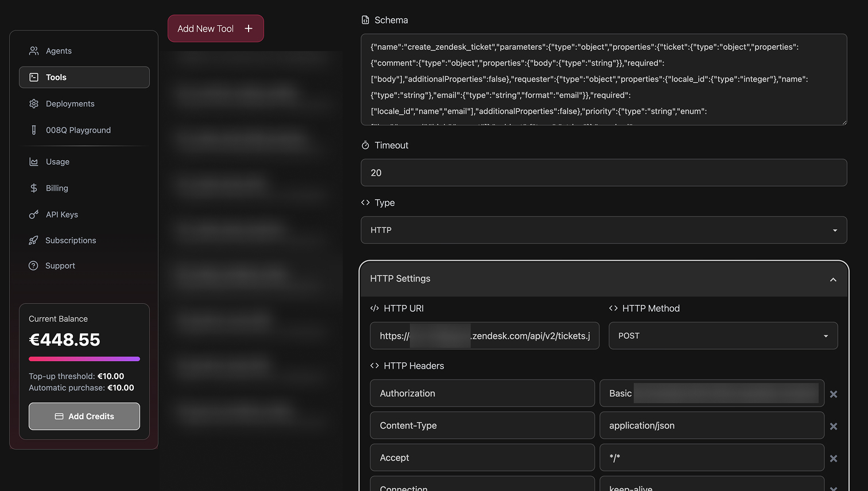Click the Subscriptions rocket icon
Screen dimensions: 868x491
pyautogui.click(x=34, y=241)
